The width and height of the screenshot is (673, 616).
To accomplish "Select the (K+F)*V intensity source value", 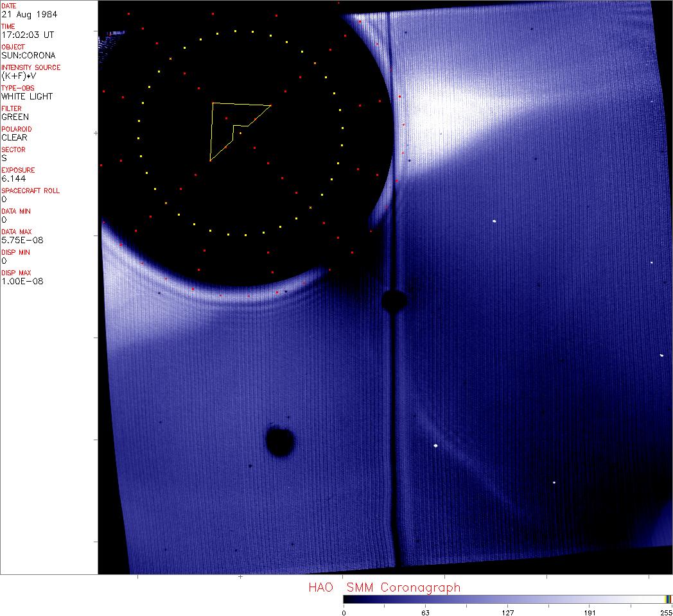I will coord(22,76).
